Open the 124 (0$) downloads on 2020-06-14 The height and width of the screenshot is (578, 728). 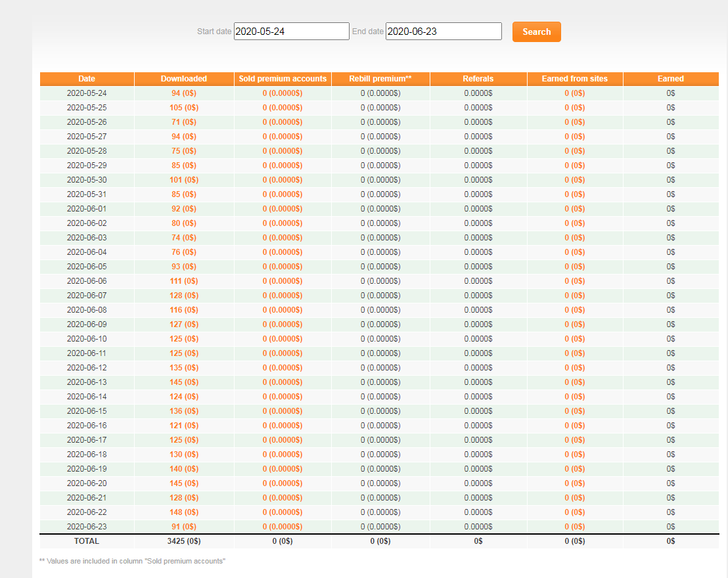coord(184,397)
